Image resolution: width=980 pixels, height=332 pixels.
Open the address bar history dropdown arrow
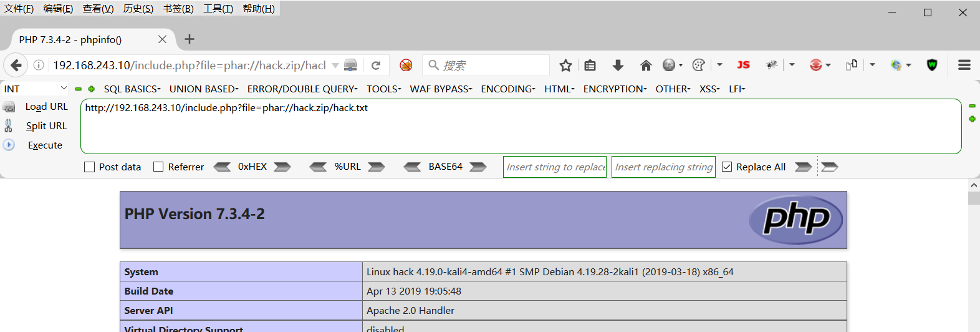335,65
